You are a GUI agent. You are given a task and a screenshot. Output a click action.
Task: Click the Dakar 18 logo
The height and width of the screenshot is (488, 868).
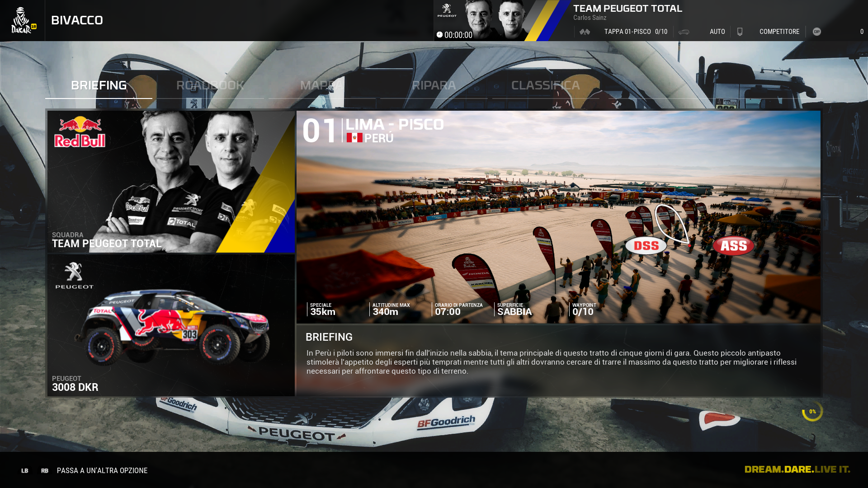pyautogui.click(x=24, y=20)
